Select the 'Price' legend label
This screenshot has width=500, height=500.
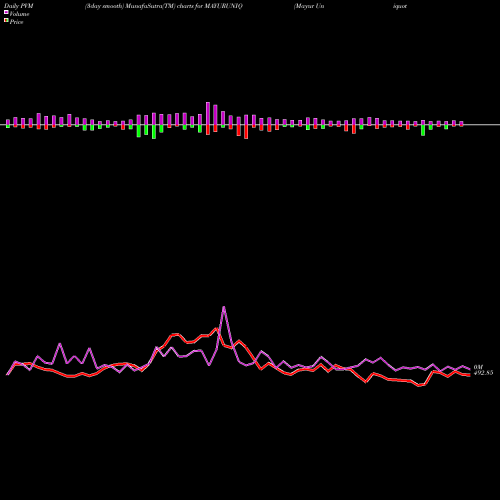16,22
